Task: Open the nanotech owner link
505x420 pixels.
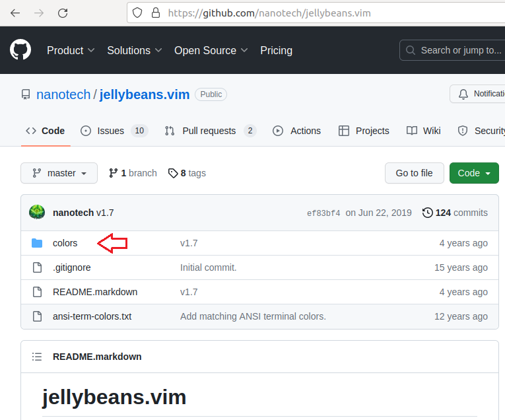Action: point(63,94)
